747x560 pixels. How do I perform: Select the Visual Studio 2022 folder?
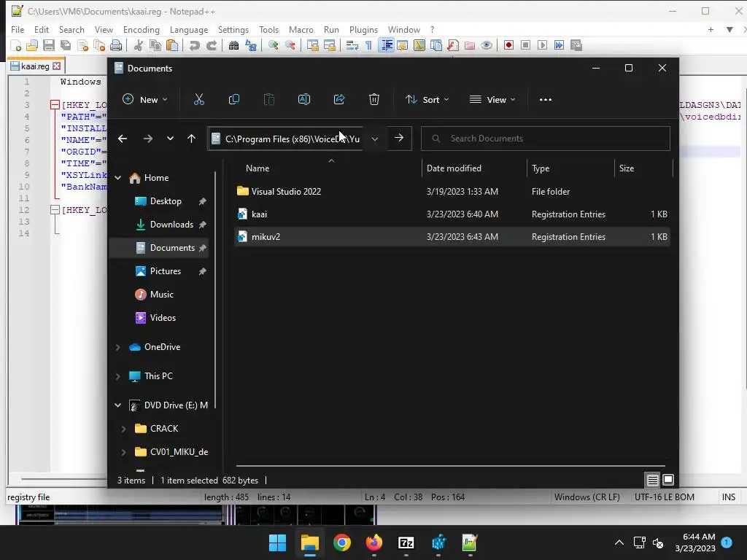(x=452, y=192)
